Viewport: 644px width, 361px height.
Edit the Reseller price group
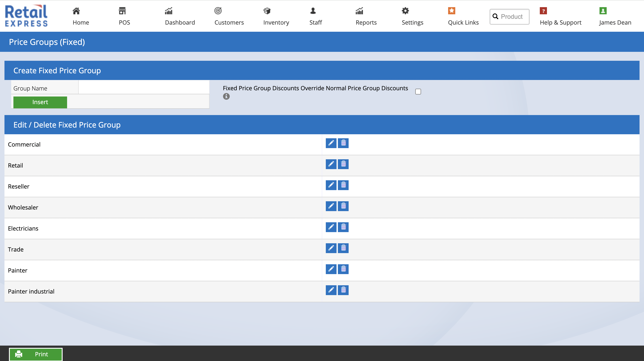(331, 185)
